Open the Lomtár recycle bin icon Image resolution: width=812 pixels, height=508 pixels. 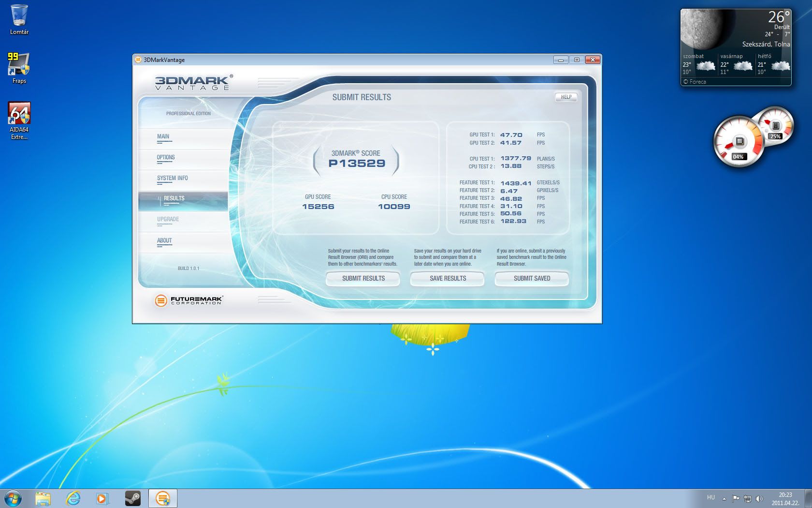[19, 19]
